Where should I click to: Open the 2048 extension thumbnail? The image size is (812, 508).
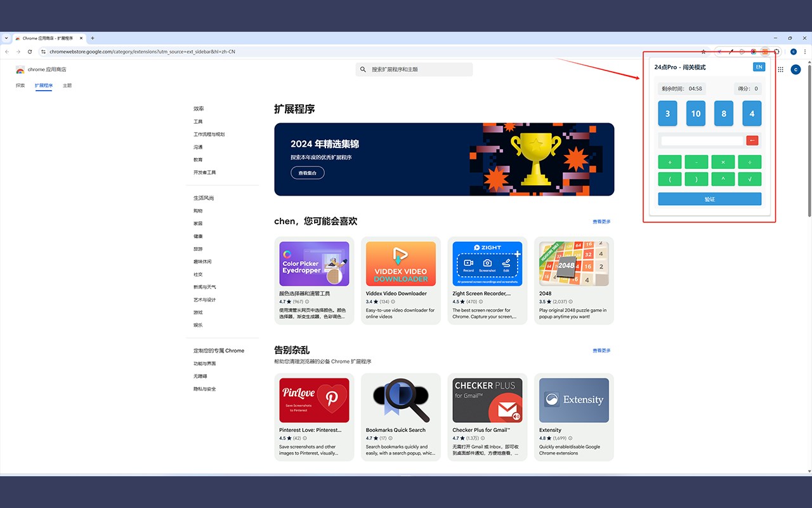click(574, 264)
